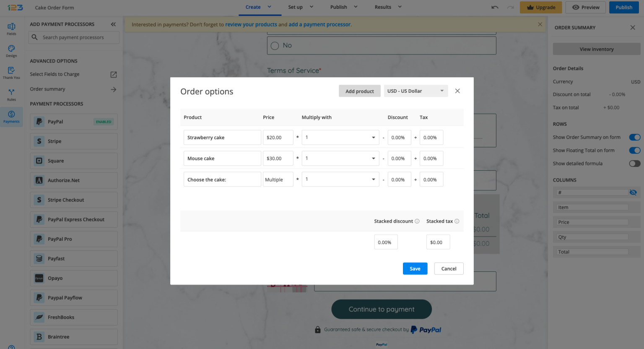644x349 pixels.
Task: Select the Braintree payment processor
Action: [74, 337]
